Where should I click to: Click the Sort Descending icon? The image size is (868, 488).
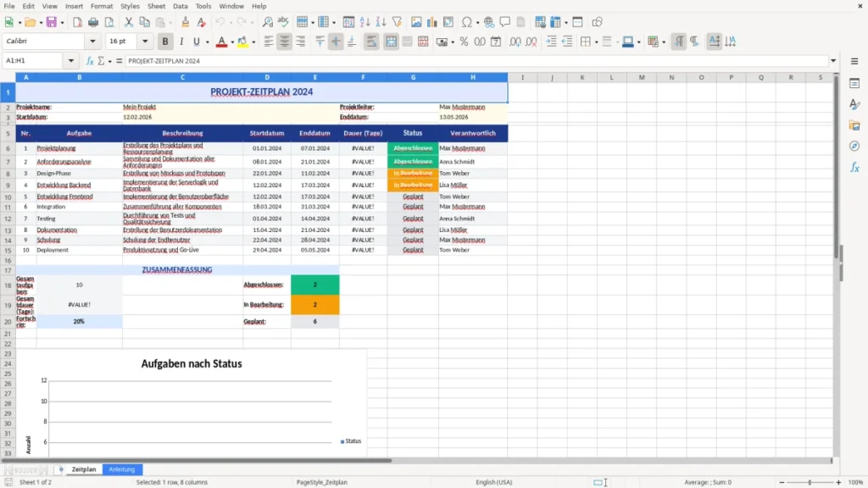381,22
